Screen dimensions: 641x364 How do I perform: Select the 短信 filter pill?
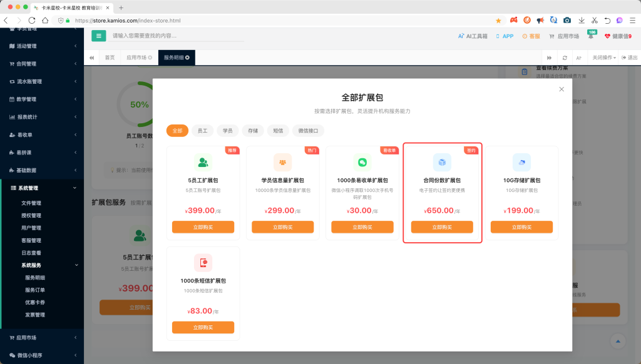tap(278, 131)
